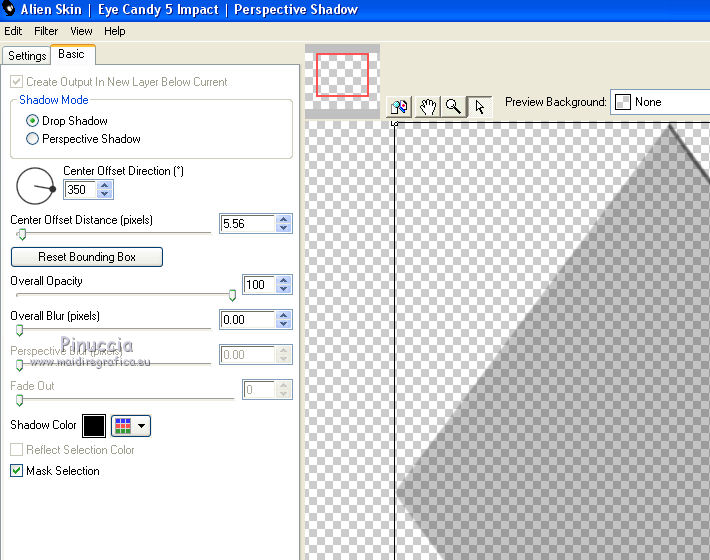
Task: Open the Edit menu
Action: point(13,31)
